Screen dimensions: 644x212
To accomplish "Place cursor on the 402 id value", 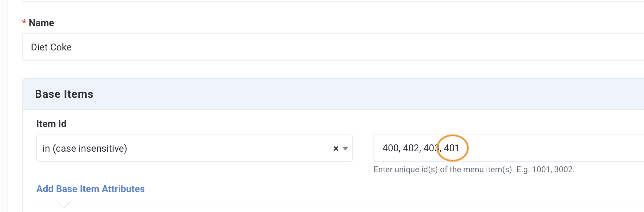I will pos(411,148).
